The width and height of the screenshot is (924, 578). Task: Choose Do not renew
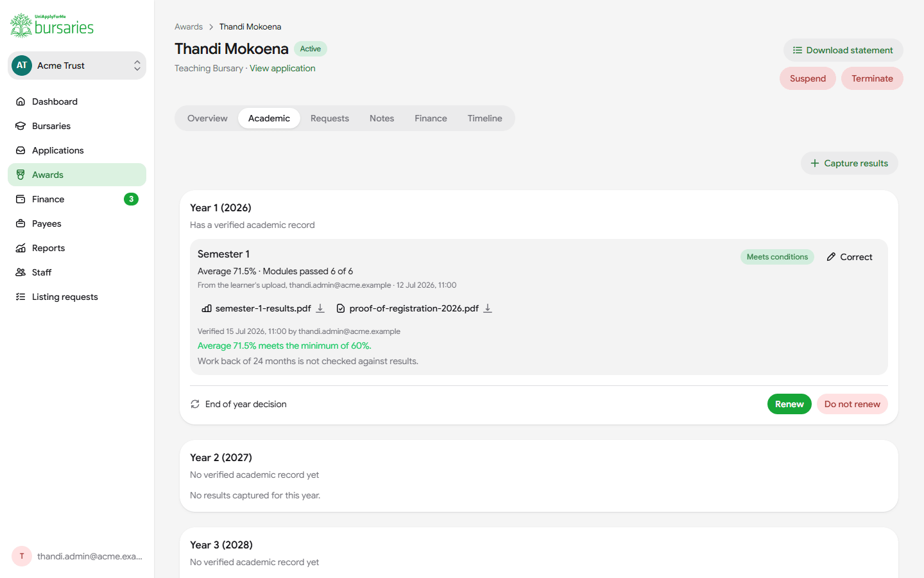click(852, 404)
